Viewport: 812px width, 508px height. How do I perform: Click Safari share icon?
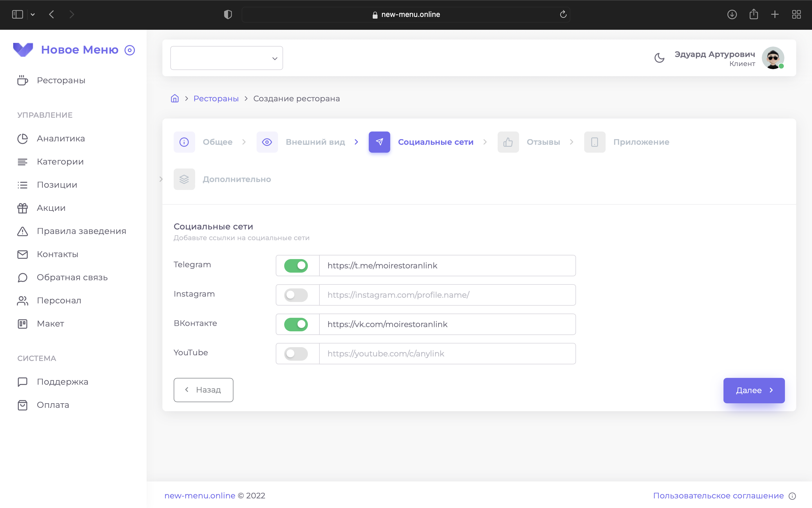coord(754,14)
